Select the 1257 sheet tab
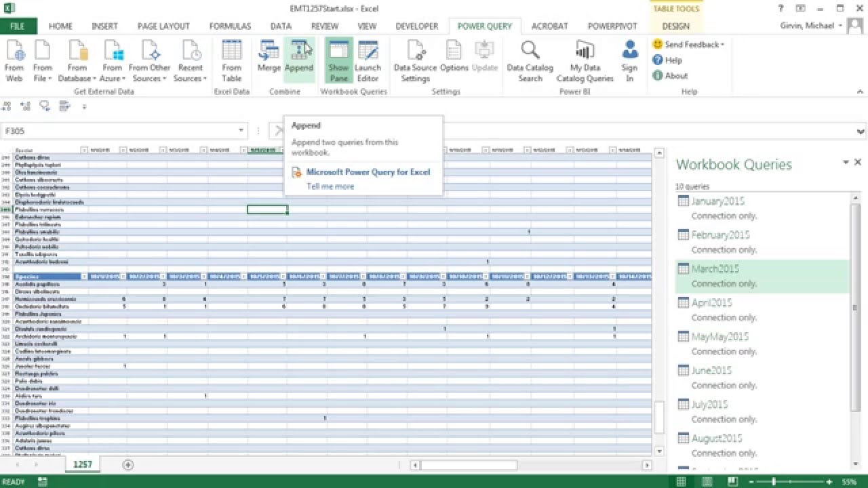This screenshot has height=488, width=868. (83, 464)
